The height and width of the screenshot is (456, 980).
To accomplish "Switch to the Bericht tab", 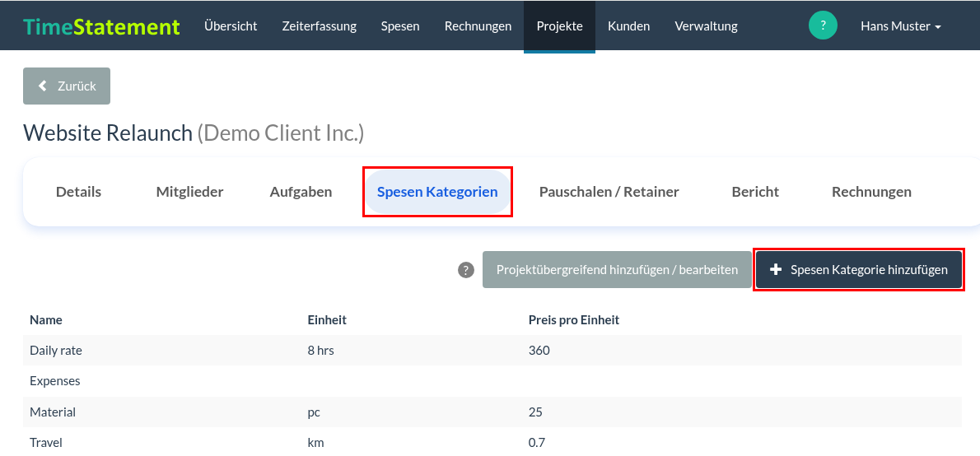I will coord(756,192).
